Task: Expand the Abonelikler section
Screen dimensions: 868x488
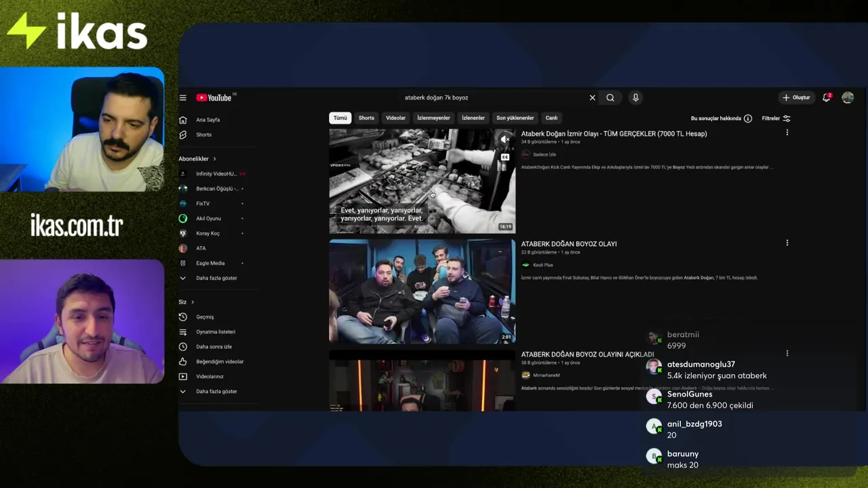Action: (197, 159)
